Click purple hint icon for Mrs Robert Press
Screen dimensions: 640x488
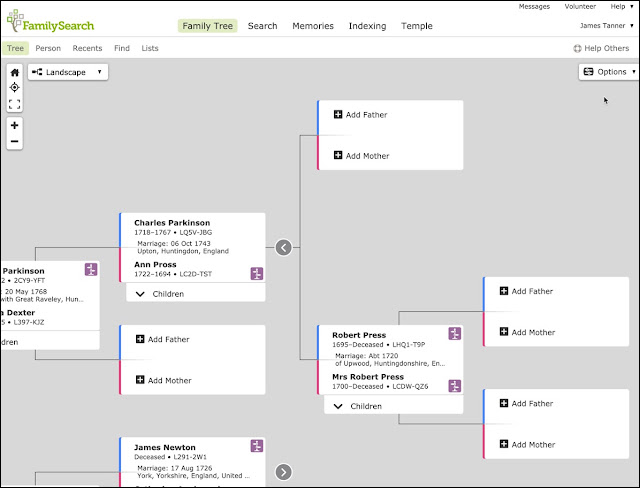455,386
